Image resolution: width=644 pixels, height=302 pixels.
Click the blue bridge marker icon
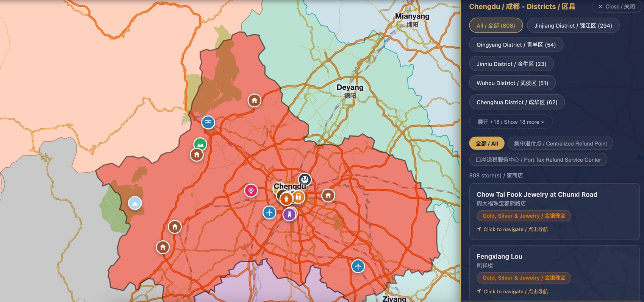tap(208, 122)
